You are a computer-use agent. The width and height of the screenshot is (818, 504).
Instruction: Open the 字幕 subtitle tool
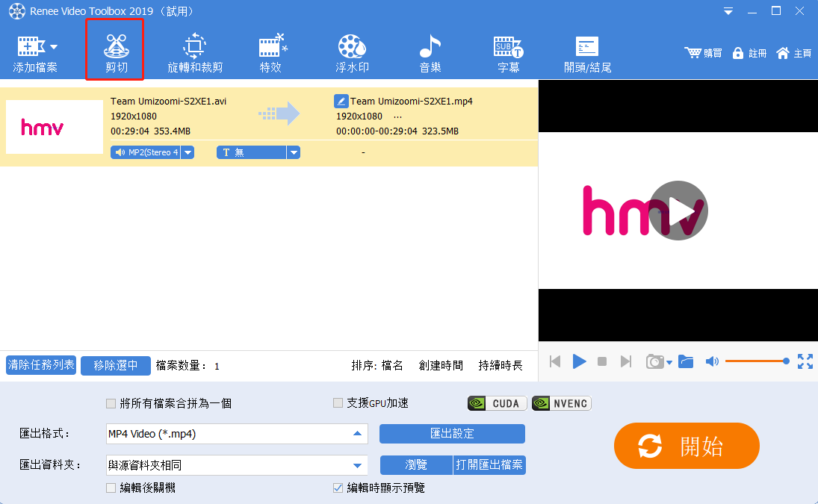[509, 53]
